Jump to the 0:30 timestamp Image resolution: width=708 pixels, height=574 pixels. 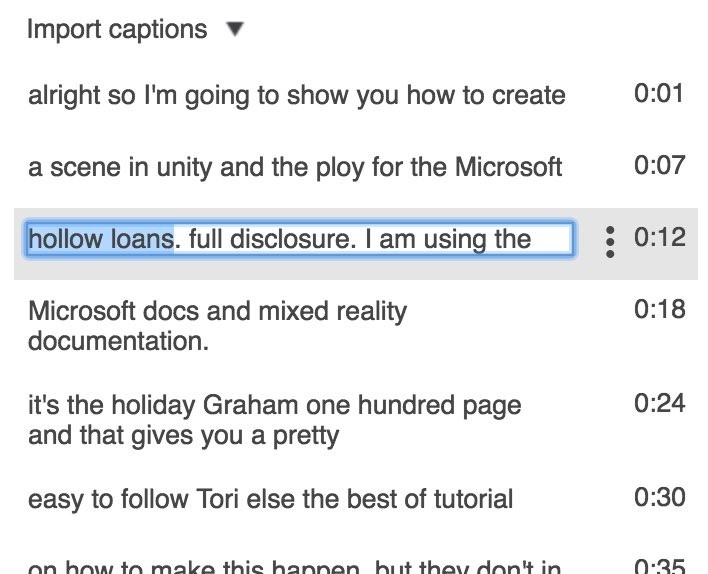point(659,497)
